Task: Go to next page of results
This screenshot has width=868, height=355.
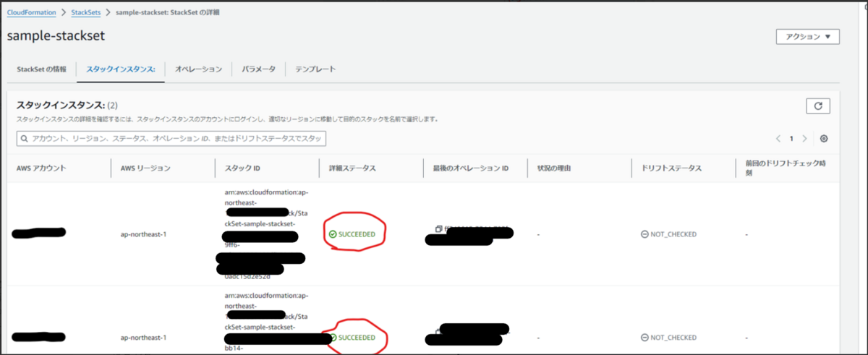Action: [804, 138]
